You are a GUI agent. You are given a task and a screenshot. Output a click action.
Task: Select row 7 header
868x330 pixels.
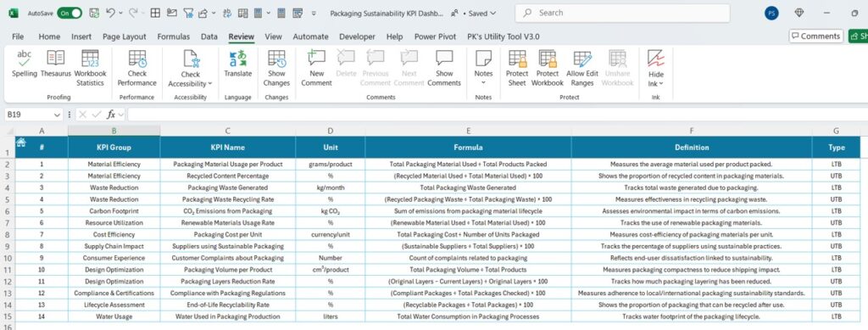click(x=7, y=222)
